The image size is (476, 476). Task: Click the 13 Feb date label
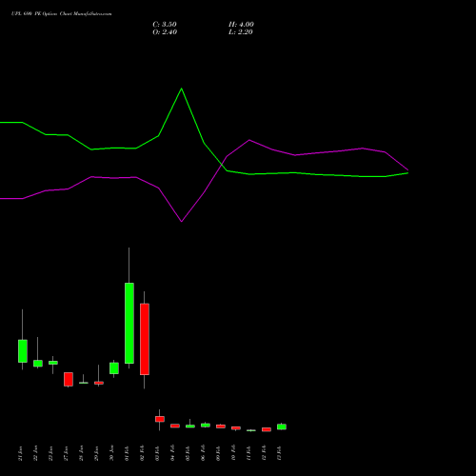click(280, 453)
